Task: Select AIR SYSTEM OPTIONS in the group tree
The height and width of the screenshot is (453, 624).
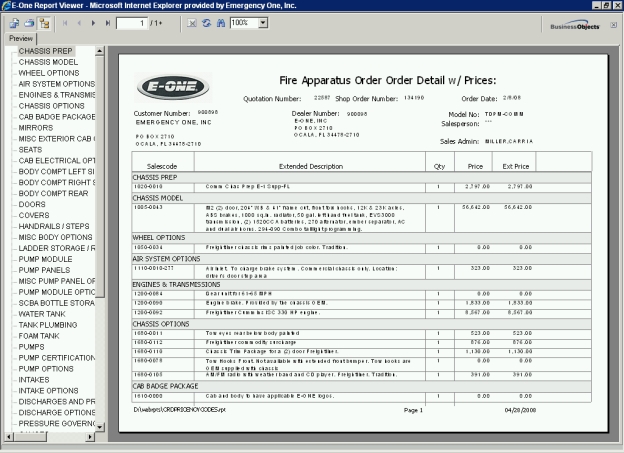Action: tap(57, 84)
